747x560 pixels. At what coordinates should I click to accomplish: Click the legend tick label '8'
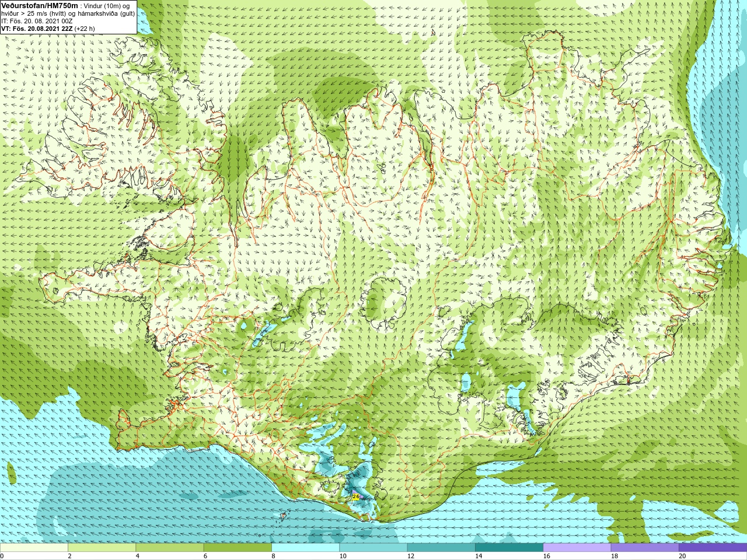273,556
